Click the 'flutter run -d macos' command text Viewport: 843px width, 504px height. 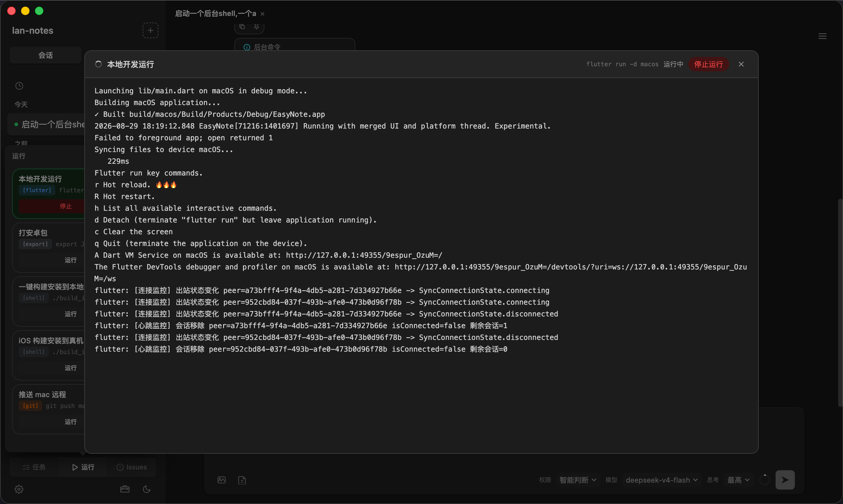coord(622,64)
